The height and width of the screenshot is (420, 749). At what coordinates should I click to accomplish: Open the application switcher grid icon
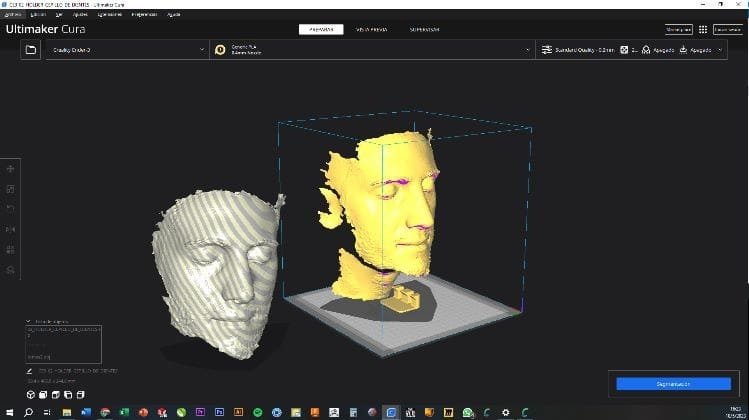[703, 30]
